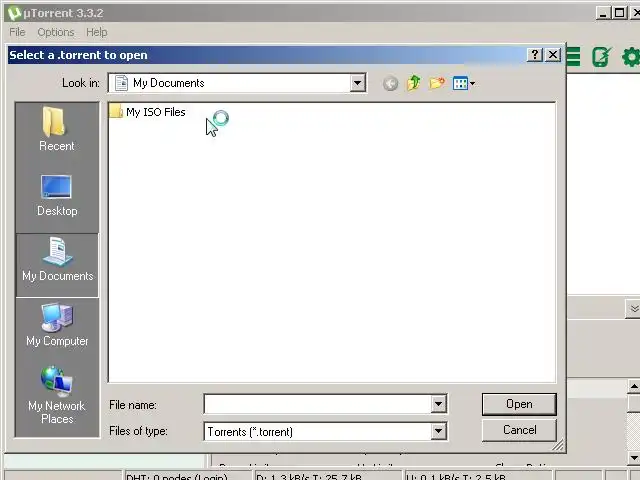Click the dialog Help question mark button
Viewport: 640px width, 480px height.
pos(535,55)
